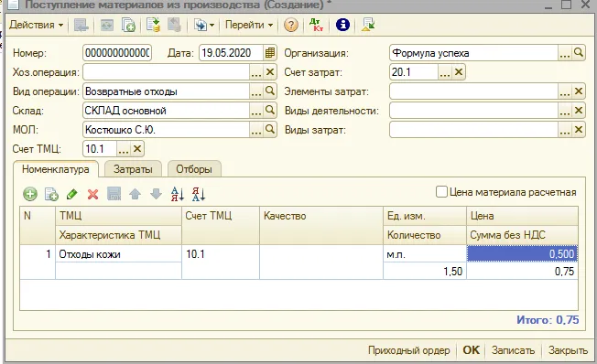The height and width of the screenshot is (364, 597).
Task: Open the Действия dropdown menu
Action: pyautogui.click(x=37, y=25)
